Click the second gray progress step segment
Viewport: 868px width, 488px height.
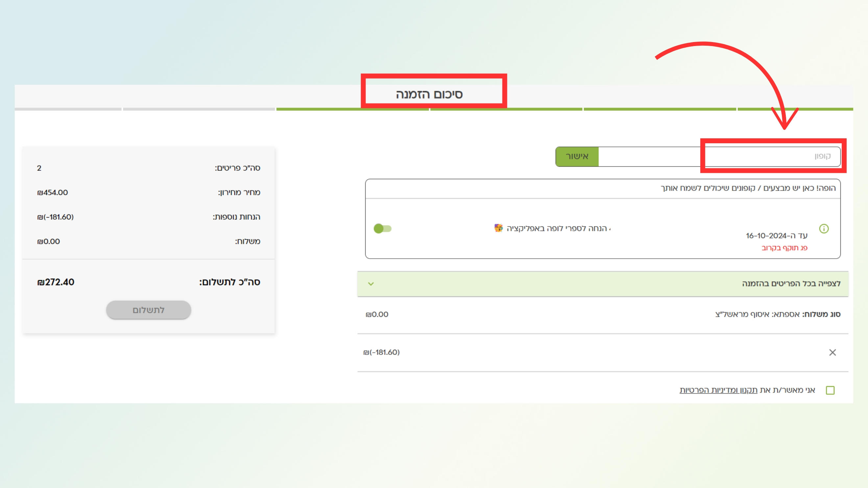(x=199, y=109)
